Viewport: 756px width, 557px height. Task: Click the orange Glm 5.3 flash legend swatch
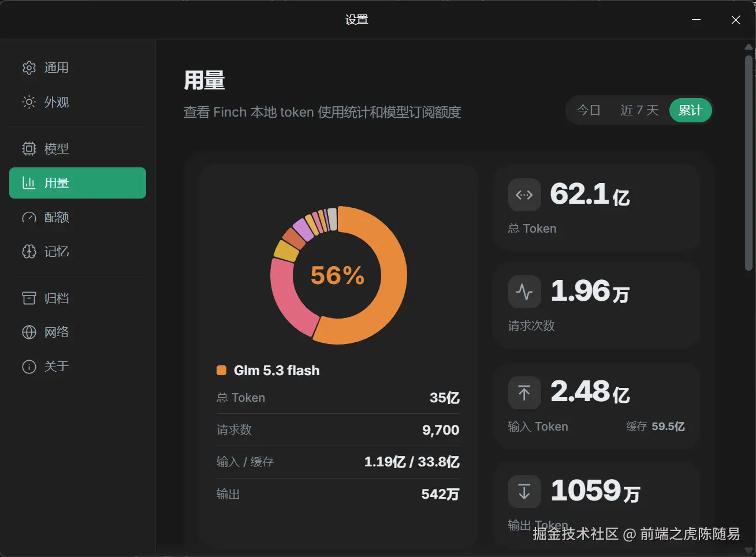pos(221,371)
